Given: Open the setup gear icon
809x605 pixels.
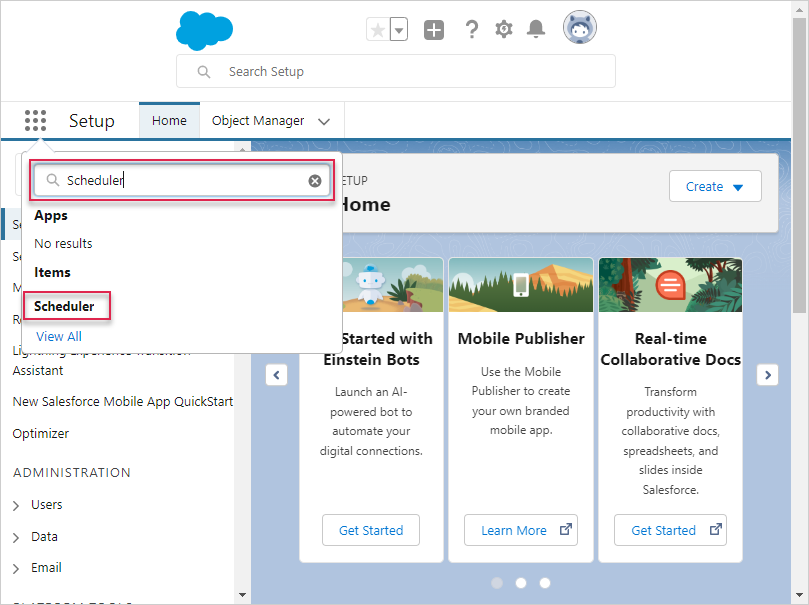Looking at the screenshot, I should tap(504, 30).
